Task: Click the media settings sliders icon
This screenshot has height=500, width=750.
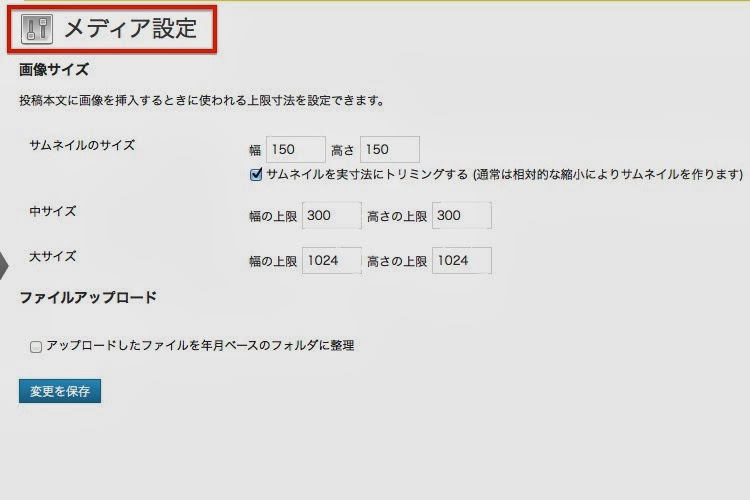Action: [37, 29]
